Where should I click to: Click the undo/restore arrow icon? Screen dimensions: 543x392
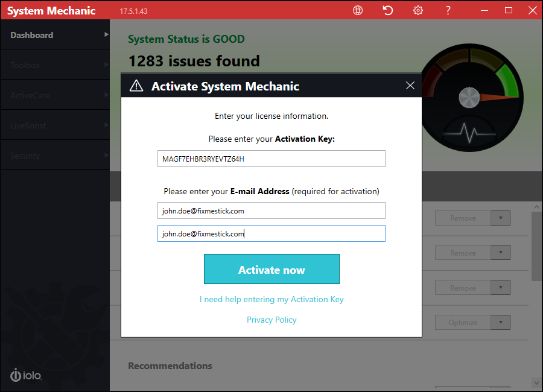pyautogui.click(x=388, y=10)
